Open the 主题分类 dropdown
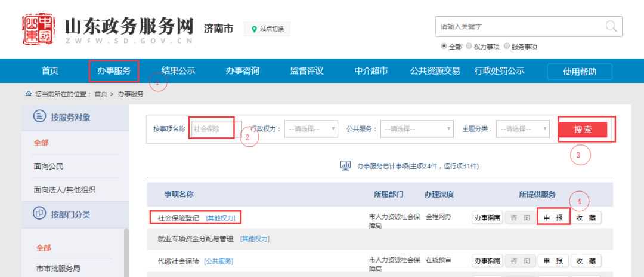This screenshot has height=277, width=644. click(524, 129)
